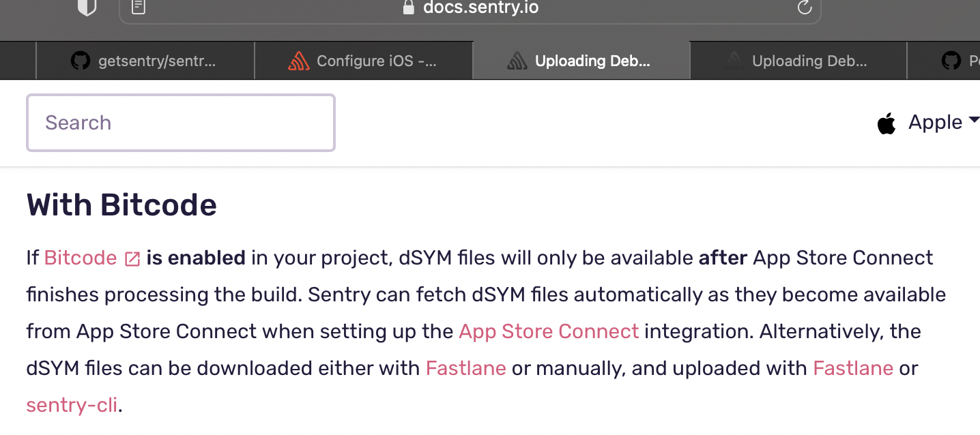Open the Bitcode link
This screenshot has width=980, height=435.
coord(79,258)
